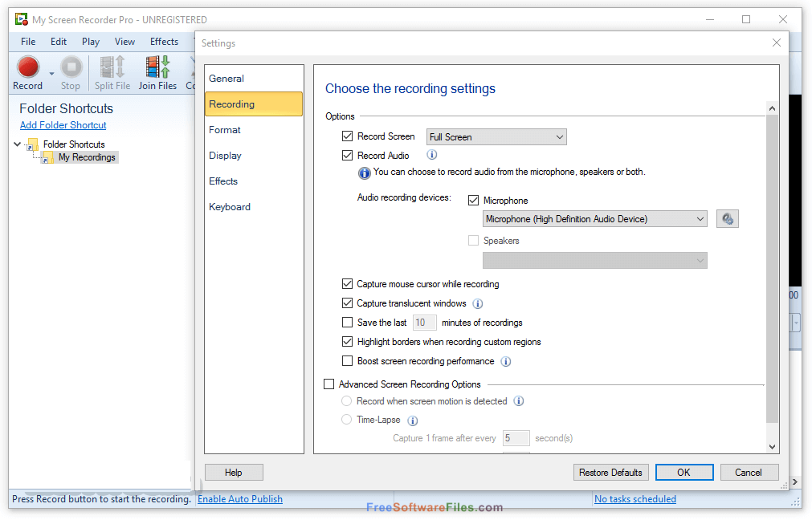Viewport: 812px width, 520px height.
Task: Open the Play menu
Action: tap(91, 42)
